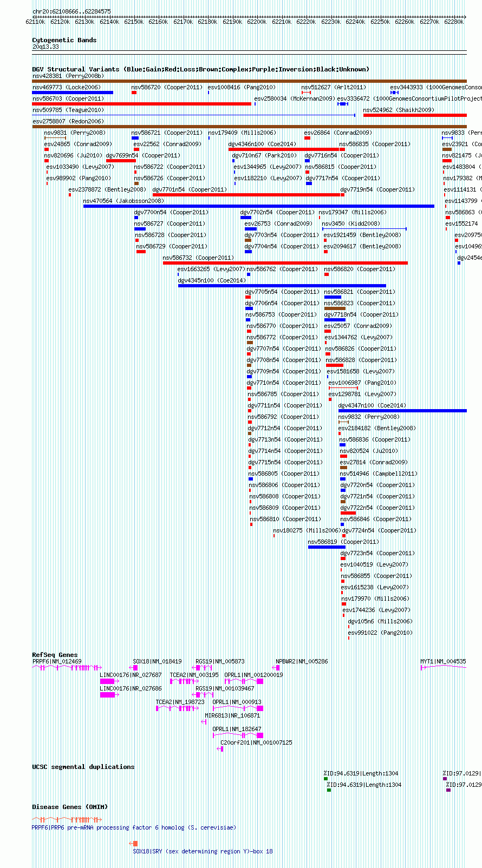Click the LINC00176|NR_027686 gene label
Image resolution: width=482 pixels, height=868 pixels.
pos(131,688)
